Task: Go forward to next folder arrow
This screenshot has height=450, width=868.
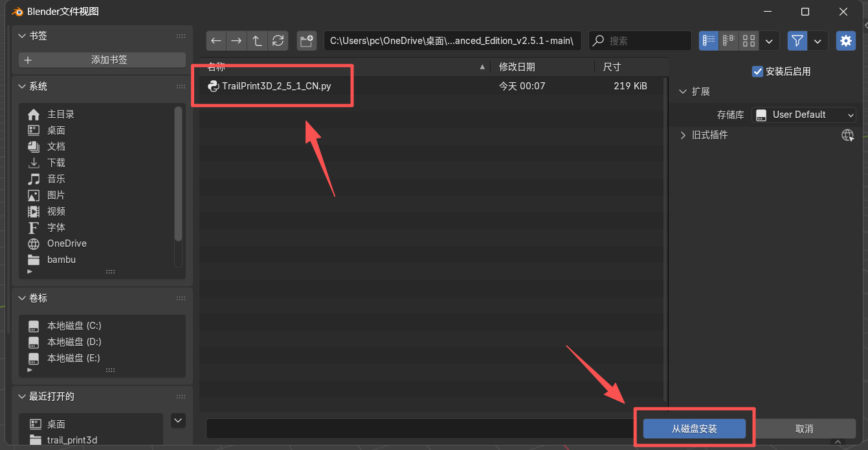Action: point(237,41)
